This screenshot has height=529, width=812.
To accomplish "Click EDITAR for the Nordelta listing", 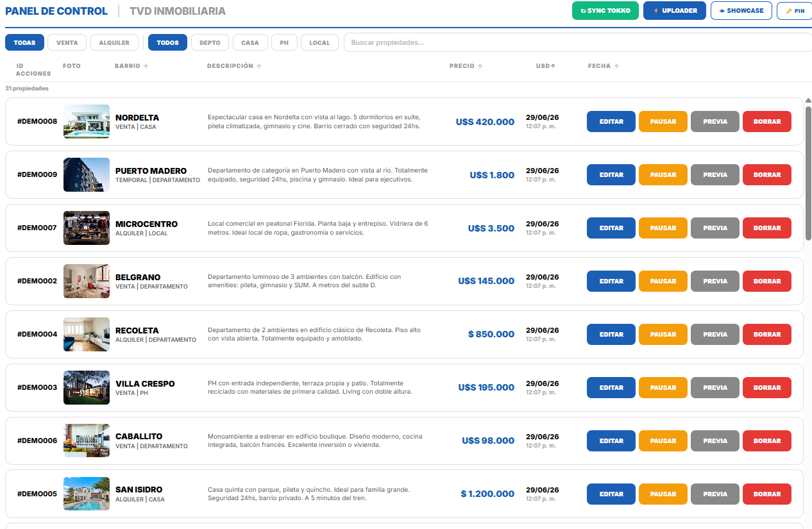I will tap(611, 121).
